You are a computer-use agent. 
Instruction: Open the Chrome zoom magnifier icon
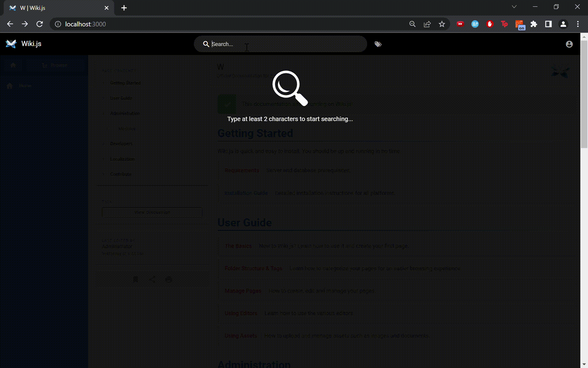click(413, 24)
